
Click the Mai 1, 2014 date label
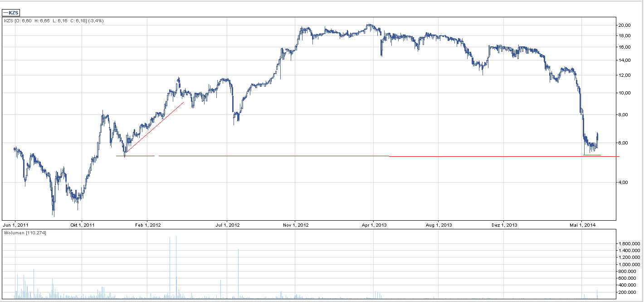582,225
